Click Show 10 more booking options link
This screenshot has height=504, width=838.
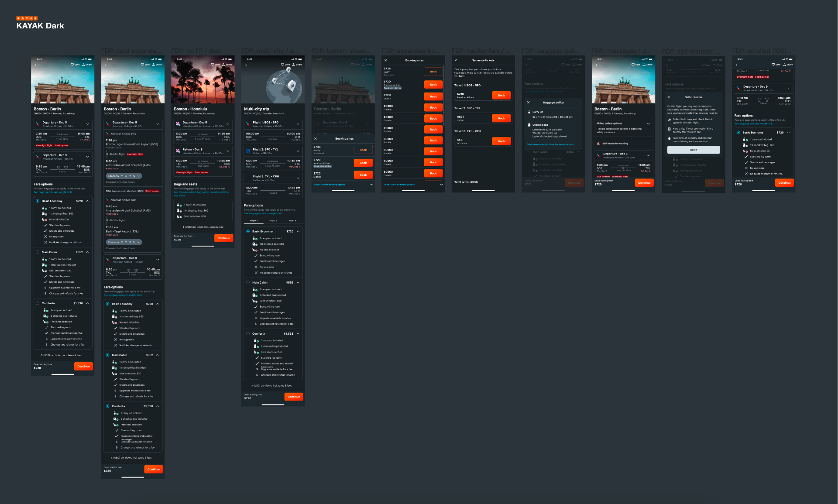click(x=330, y=185)
